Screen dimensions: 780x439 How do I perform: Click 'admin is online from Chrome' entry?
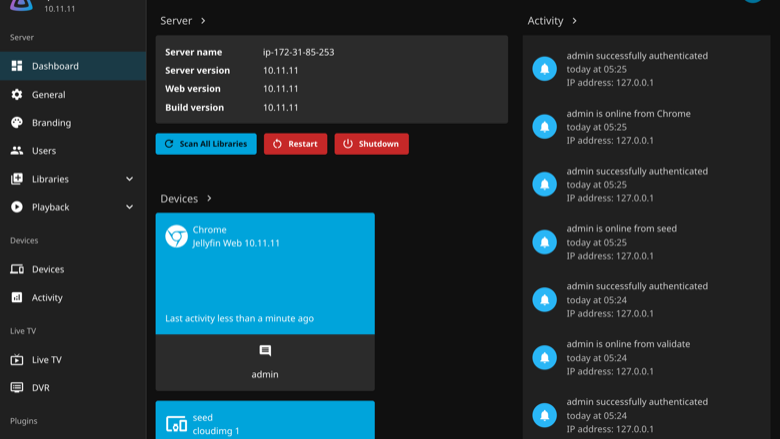(646, 127)
